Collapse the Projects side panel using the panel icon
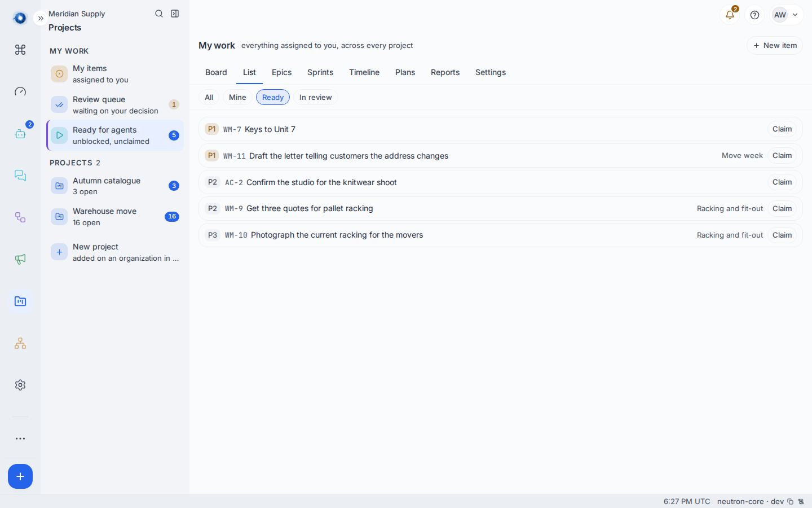812x508 pixels. pyautogui.click(x=175, y=14)
